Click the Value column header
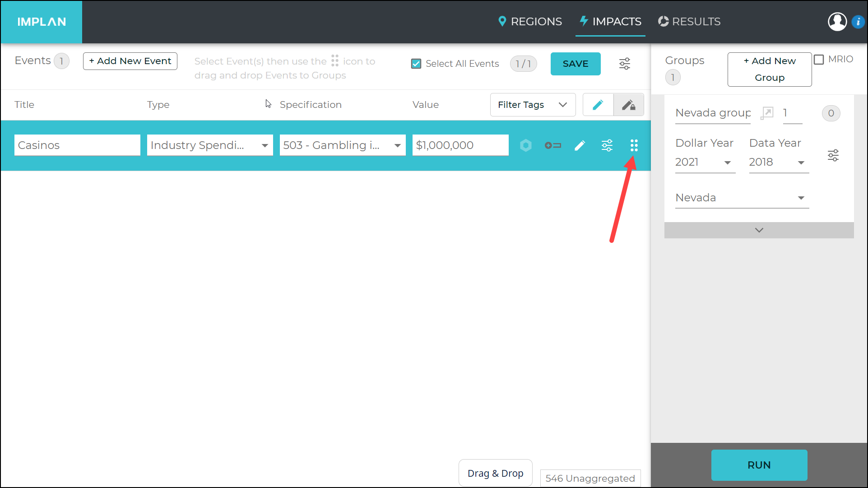The height and width of the screenshot is (488, 868). [x=425, y=105]
